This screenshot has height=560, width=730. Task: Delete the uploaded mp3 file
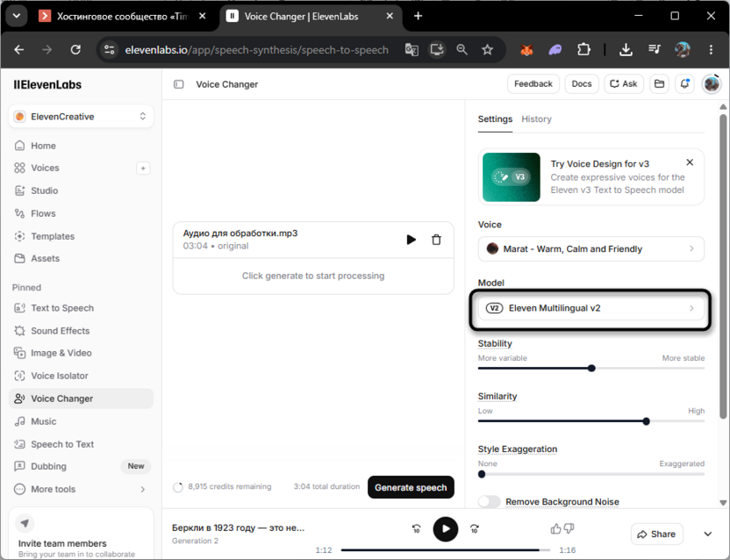click(x=436, y=240)
